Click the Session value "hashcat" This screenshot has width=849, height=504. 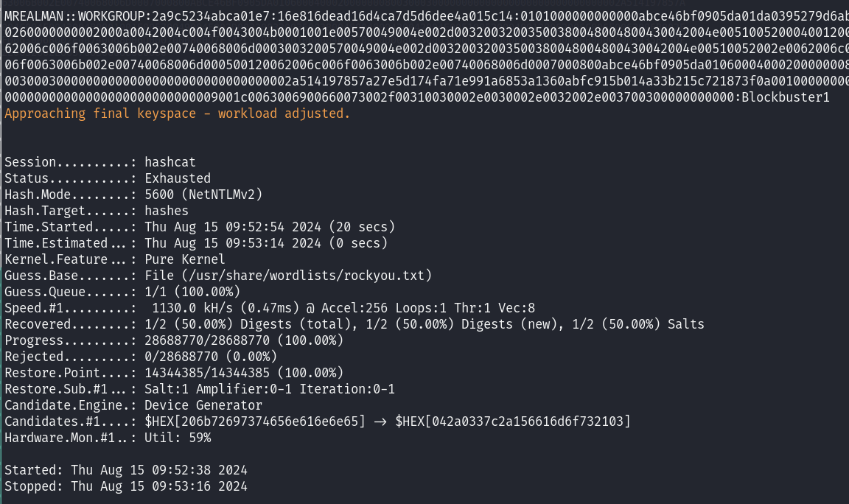[170, 162]
